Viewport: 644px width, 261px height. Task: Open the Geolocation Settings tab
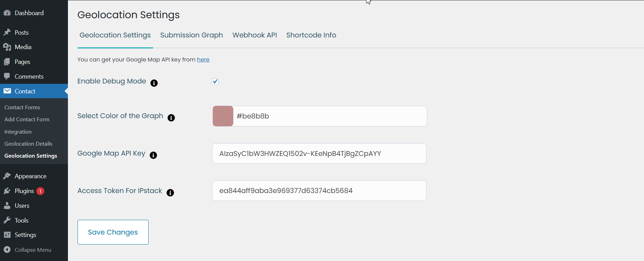pos(115,35)
